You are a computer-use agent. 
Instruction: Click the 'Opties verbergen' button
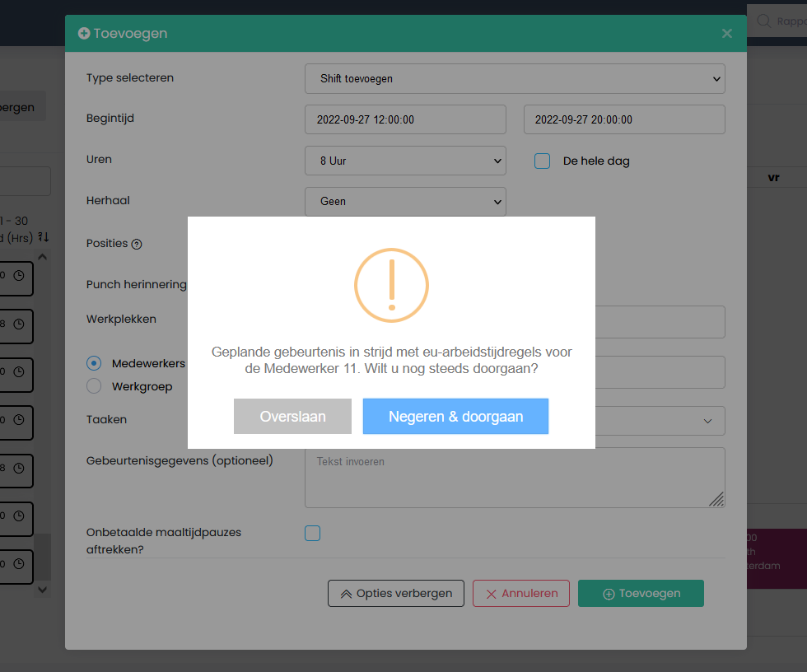pos(395,593)
